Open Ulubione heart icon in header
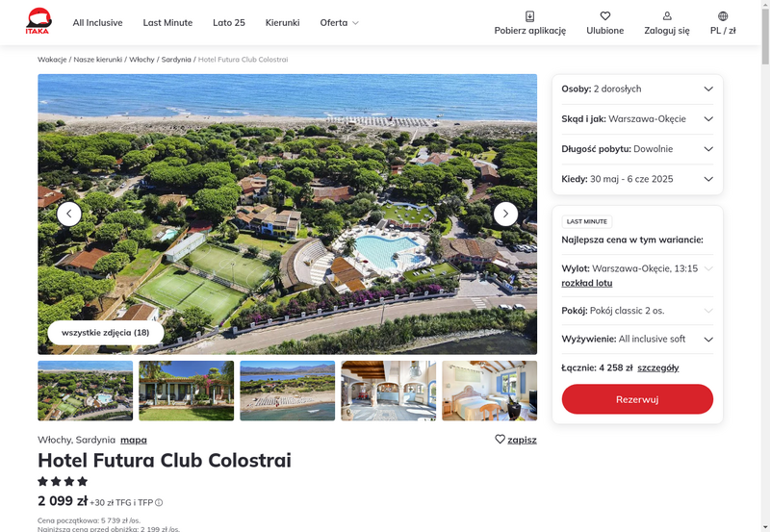The image size is (770, 532). tap(605, 16)
